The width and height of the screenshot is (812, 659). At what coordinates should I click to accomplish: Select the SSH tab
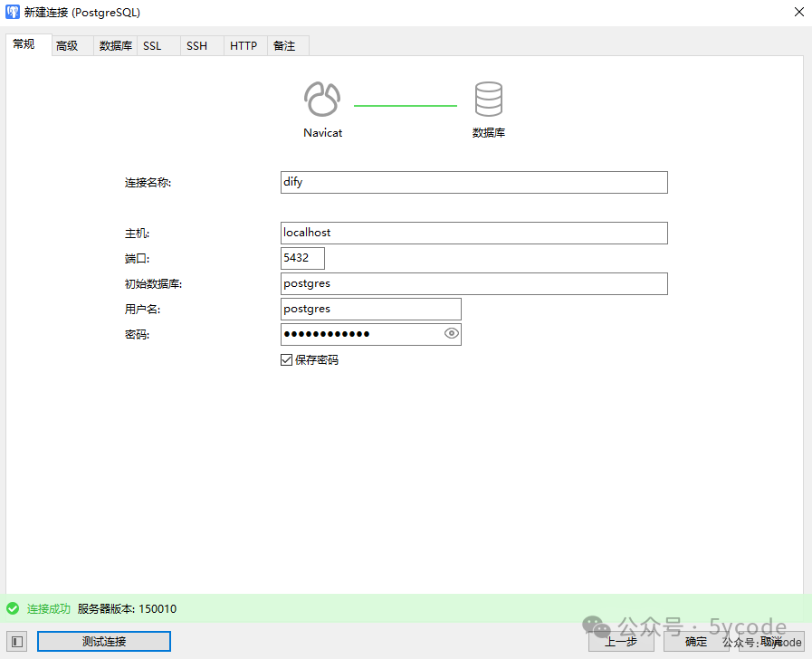(x=196, y=46)
